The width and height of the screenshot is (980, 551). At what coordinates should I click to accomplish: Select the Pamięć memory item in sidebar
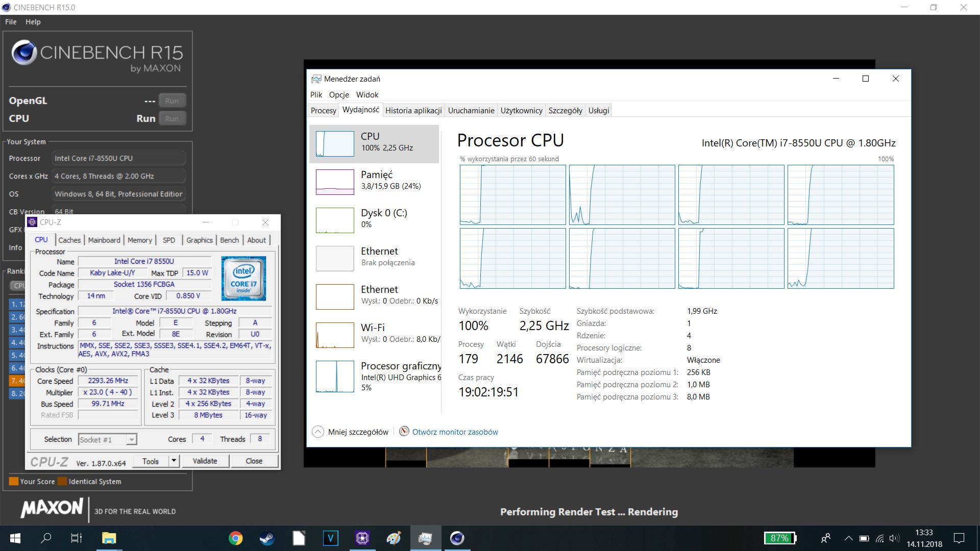click(374, 182)
